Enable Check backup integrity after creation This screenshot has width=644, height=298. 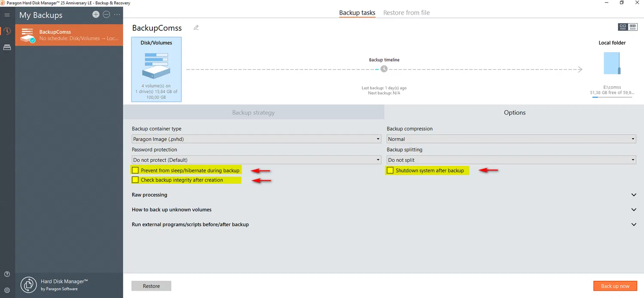pyautogui.click(x=135, y=180)
